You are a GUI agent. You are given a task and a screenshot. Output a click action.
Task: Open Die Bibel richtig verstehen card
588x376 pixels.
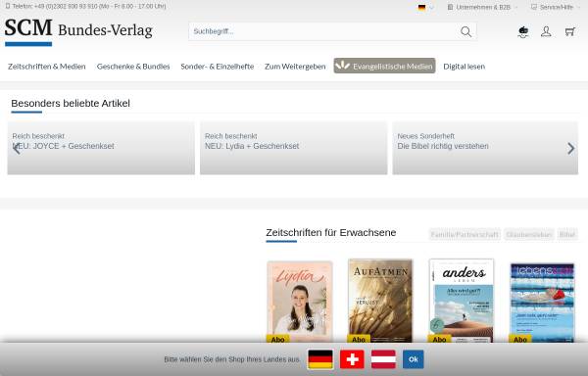pyautogui.click(x=485, y=148)
